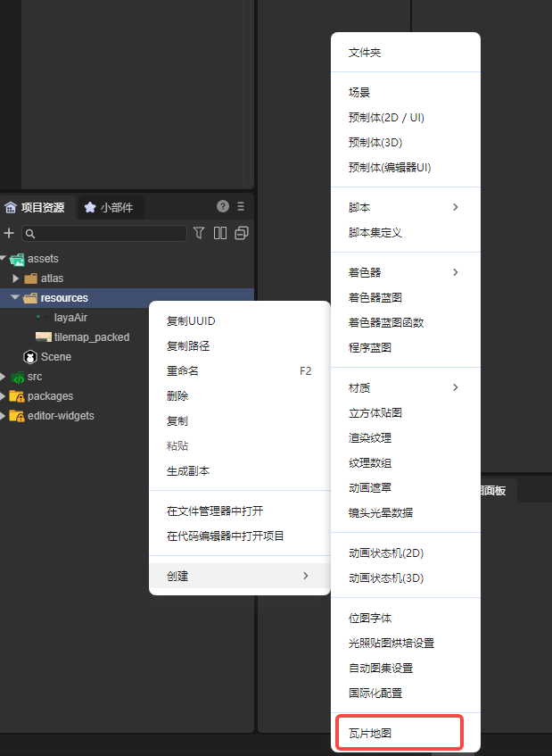Click the asset search input field

pos(107,233)
